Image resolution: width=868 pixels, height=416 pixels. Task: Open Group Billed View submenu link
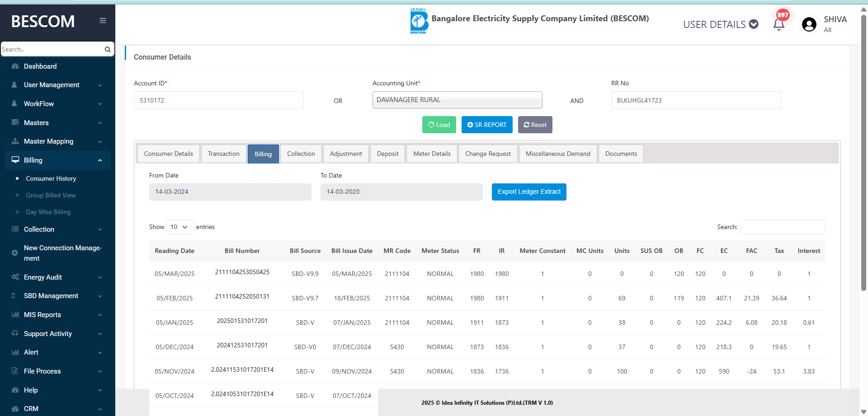[51, 195]
